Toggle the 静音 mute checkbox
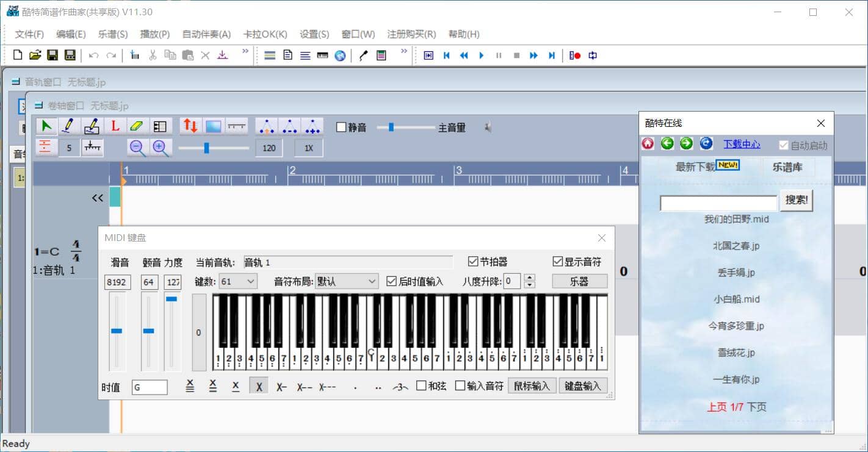868x452 pixels. point(342,127)
